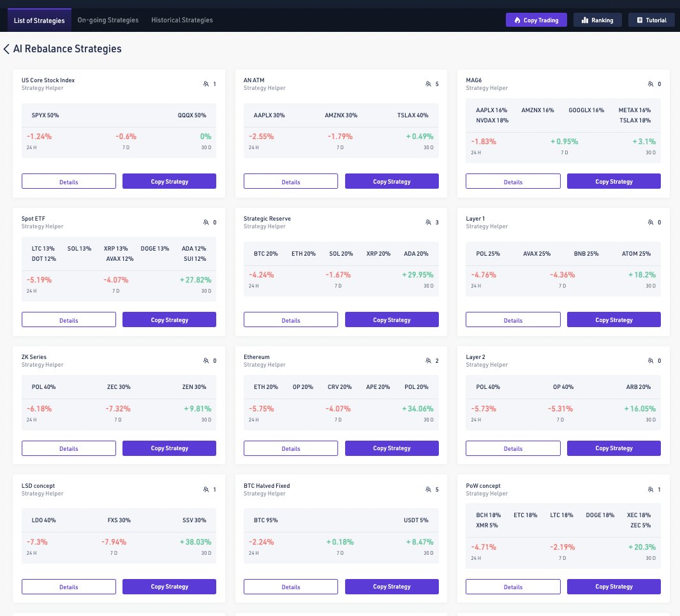Viewport: 680px width, 616px height.
Task: Click the followers icon on US Core Stock Index card
Action: (206, 84)
